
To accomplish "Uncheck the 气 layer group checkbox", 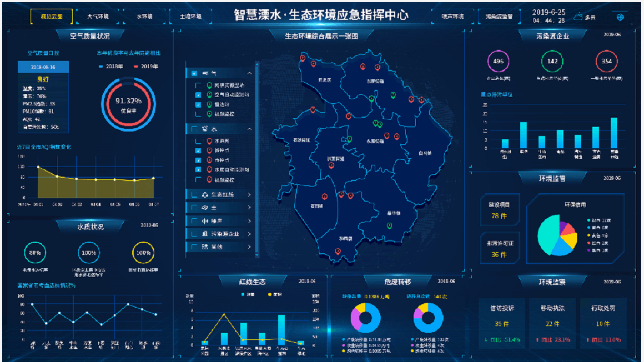I will pos(194,73).
